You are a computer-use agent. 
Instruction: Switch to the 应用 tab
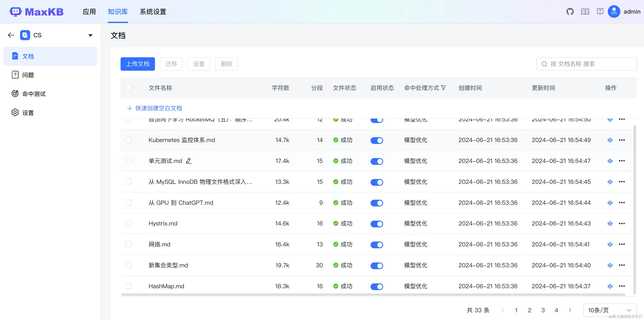coord(89,11)
